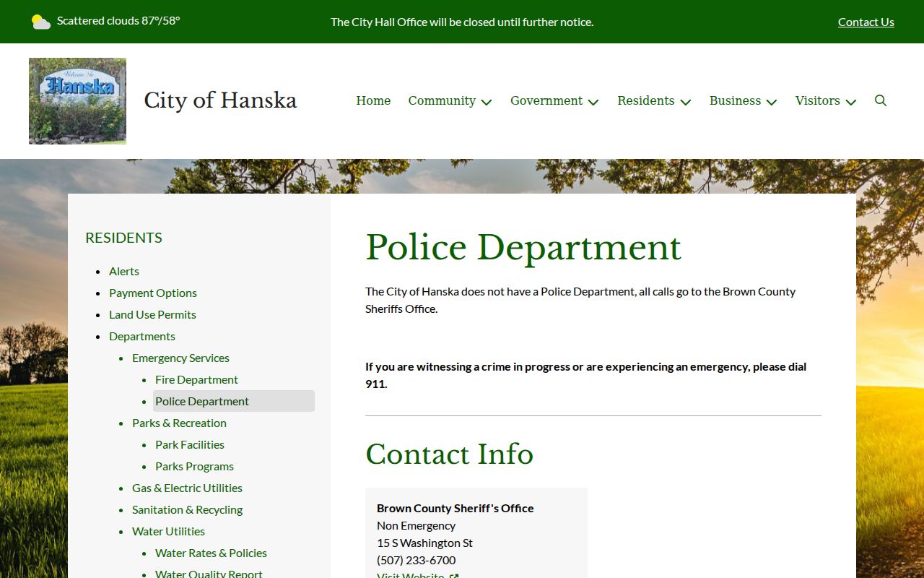Click the phone number (507) 233-6700
Image resolution: width=924 pixels, height=578 pixels.
(417, 560)
